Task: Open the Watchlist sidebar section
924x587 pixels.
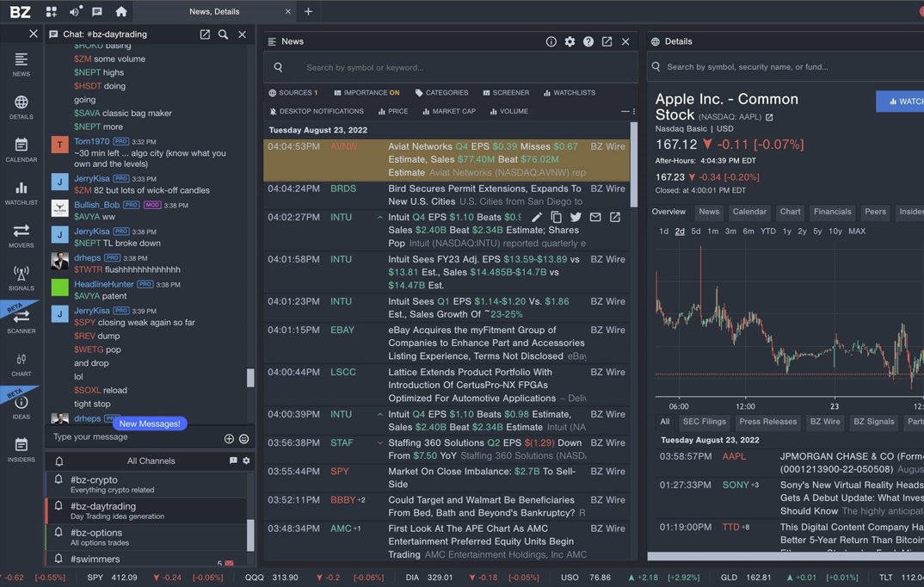Action: click(22, 194)
